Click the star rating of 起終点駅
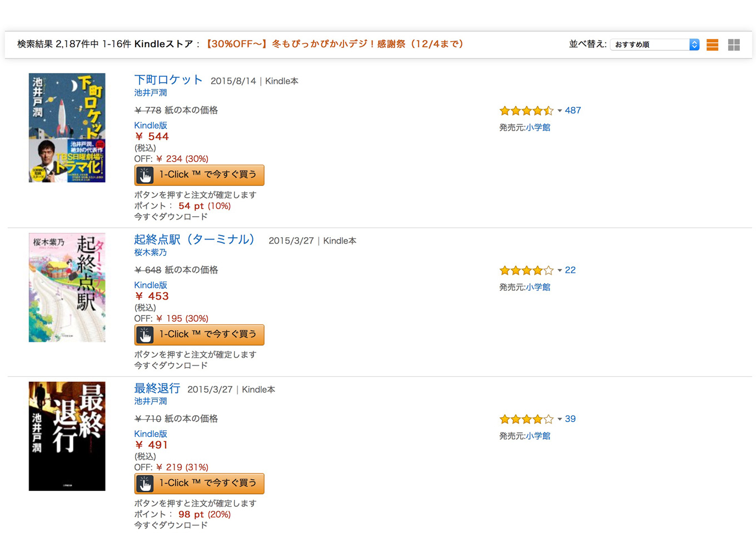 (526, 271)
